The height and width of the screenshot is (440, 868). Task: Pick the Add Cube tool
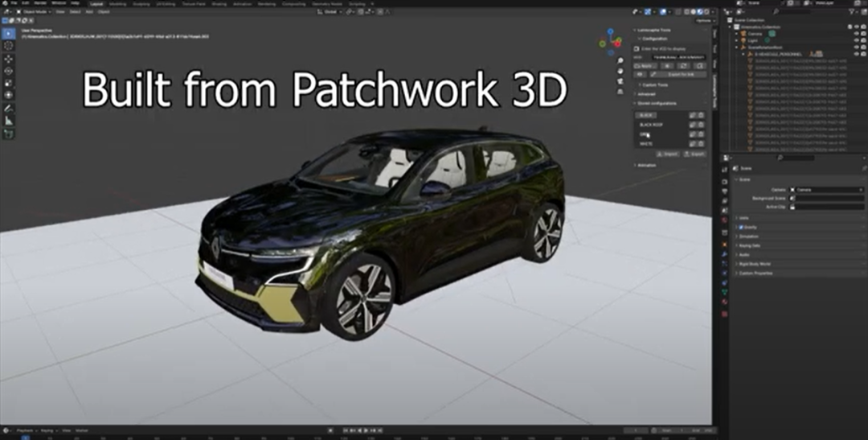[8, 134]
